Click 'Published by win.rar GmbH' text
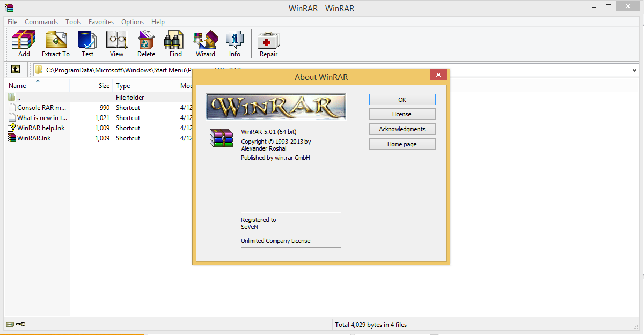 click(276, 158)
